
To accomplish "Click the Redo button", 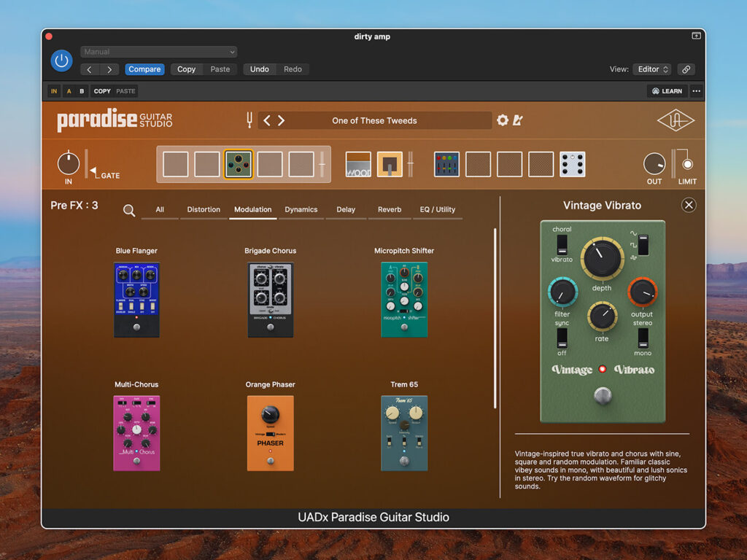I will coord(293,69).
